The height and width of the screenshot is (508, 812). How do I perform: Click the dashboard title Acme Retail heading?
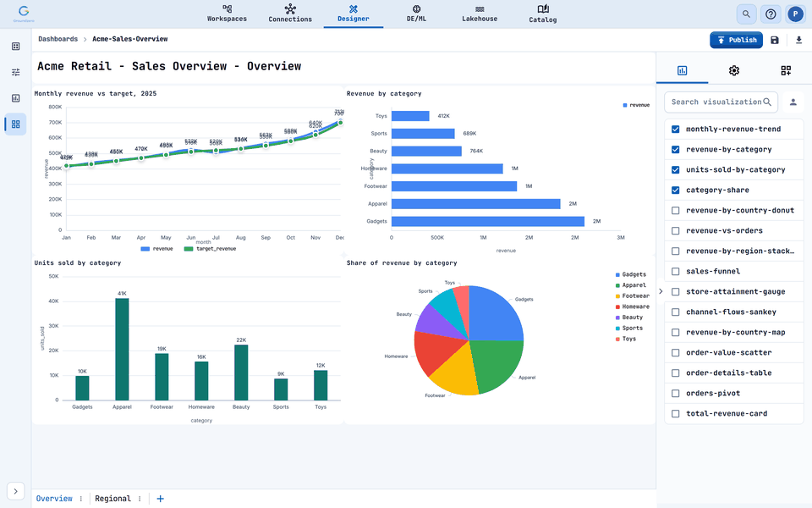tap(169, 66)
